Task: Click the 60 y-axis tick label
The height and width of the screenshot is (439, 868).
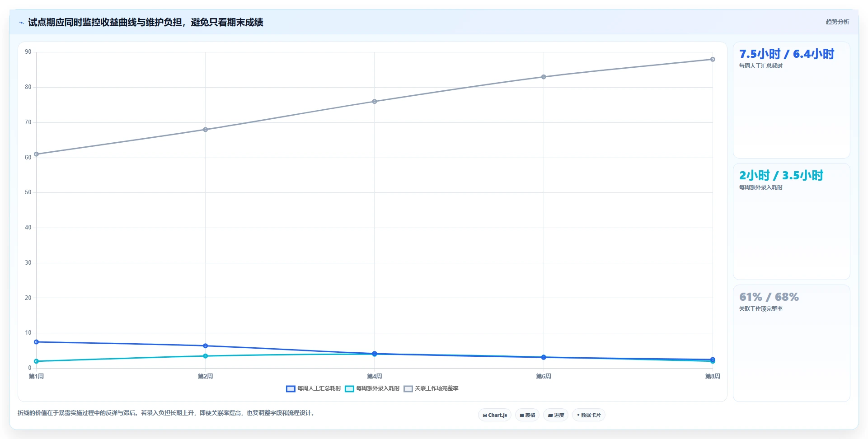Action: pyautogui.click(x=28, y=158)
